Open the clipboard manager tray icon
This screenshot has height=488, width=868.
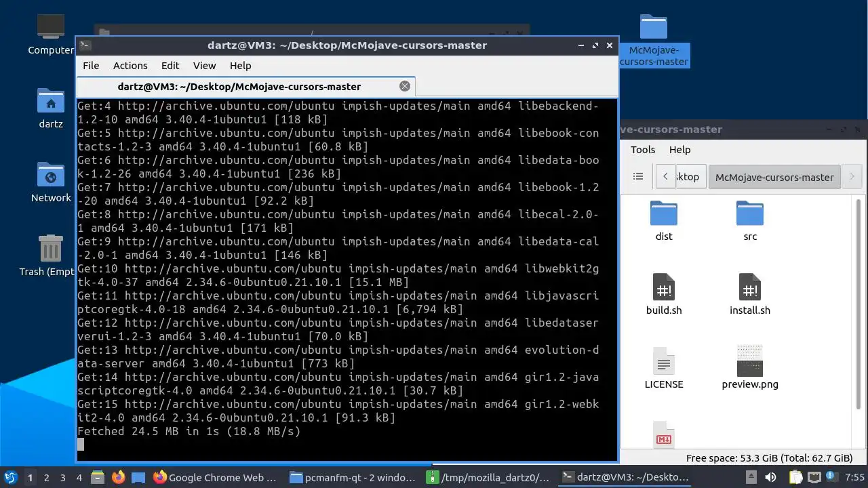click(x=797, y=477)
